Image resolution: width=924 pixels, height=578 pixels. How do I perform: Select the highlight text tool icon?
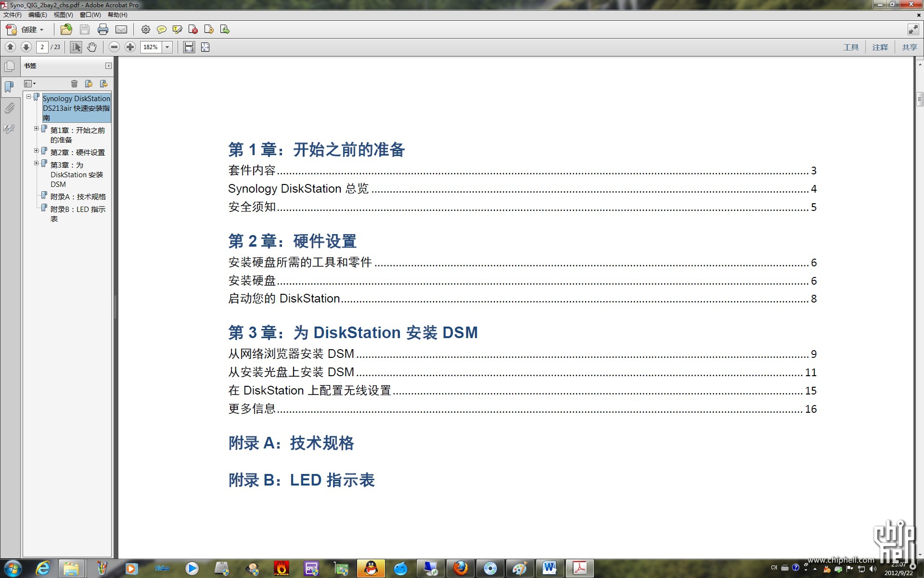coord(178,30)
